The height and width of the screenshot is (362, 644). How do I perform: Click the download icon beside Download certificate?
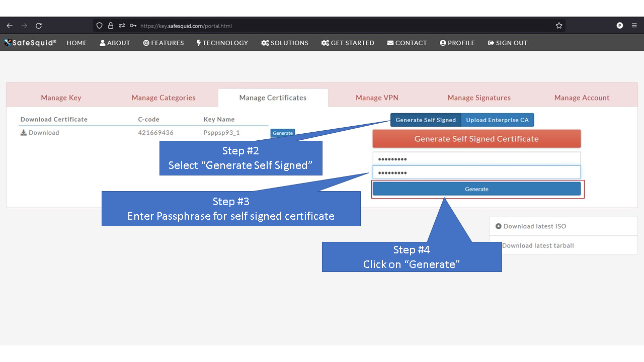(x=23, y=132)
